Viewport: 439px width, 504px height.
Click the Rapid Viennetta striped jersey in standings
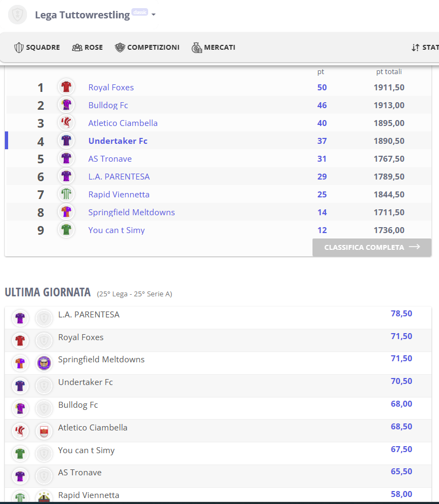[x=66, y=194]
